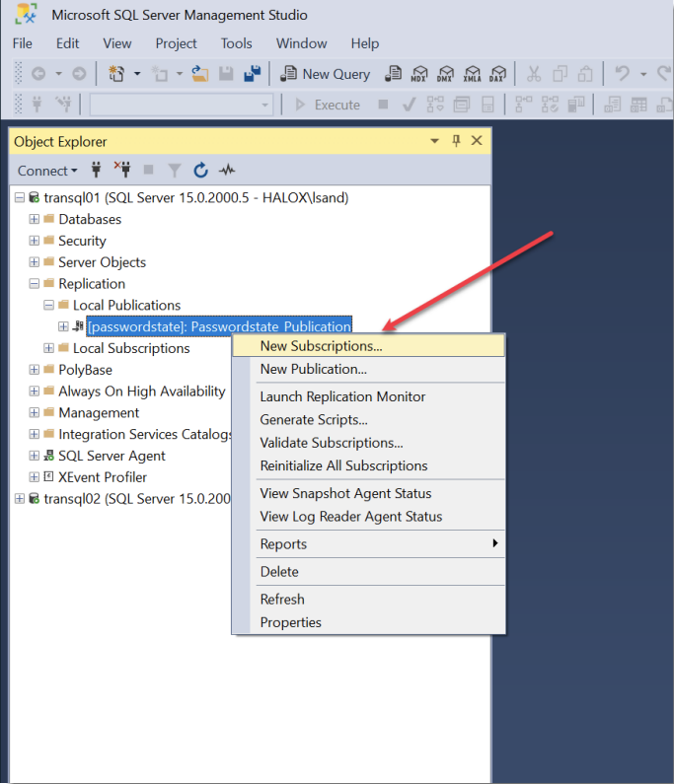
Task: Click the New Project icon
Action: pyautogui.click(x=116, y=74)
